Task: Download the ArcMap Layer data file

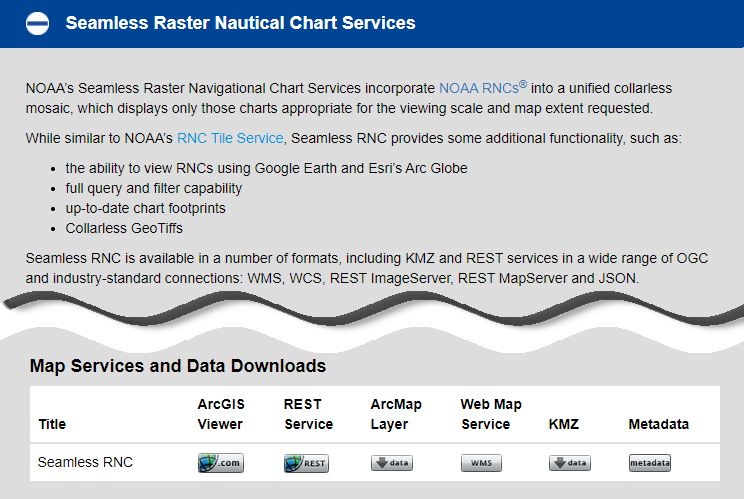Action: tap(391, 463)
